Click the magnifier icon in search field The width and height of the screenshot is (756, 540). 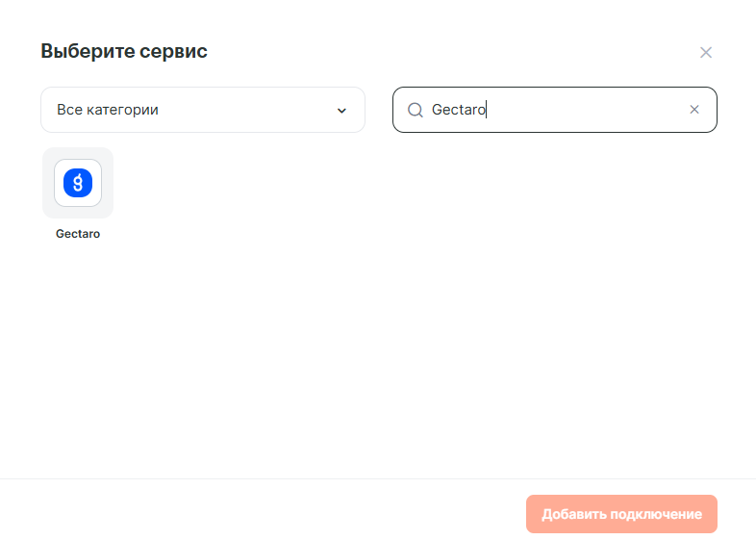(416, 110)
